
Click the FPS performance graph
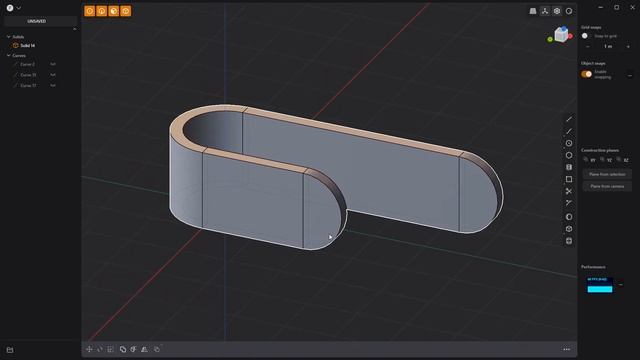click(x=600, y=285)
